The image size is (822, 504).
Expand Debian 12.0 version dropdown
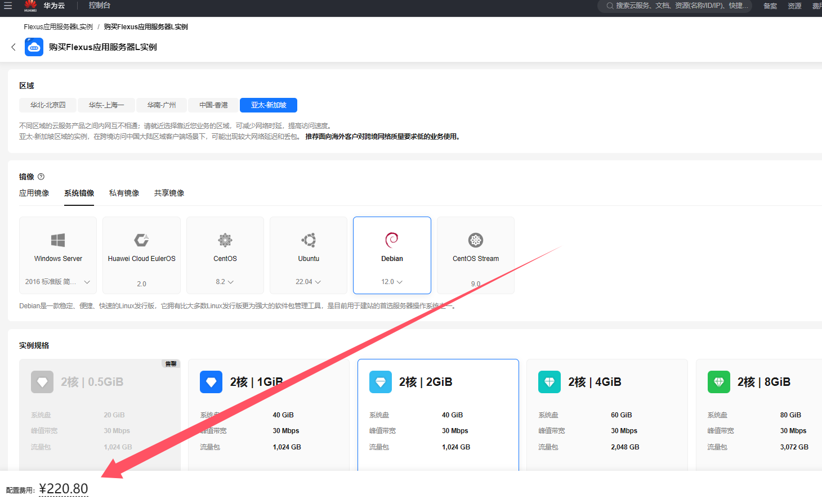[392, 282]
